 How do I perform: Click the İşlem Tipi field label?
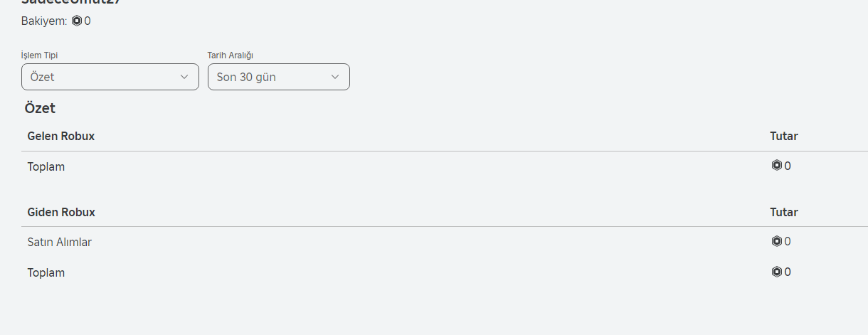pos(39,55)
